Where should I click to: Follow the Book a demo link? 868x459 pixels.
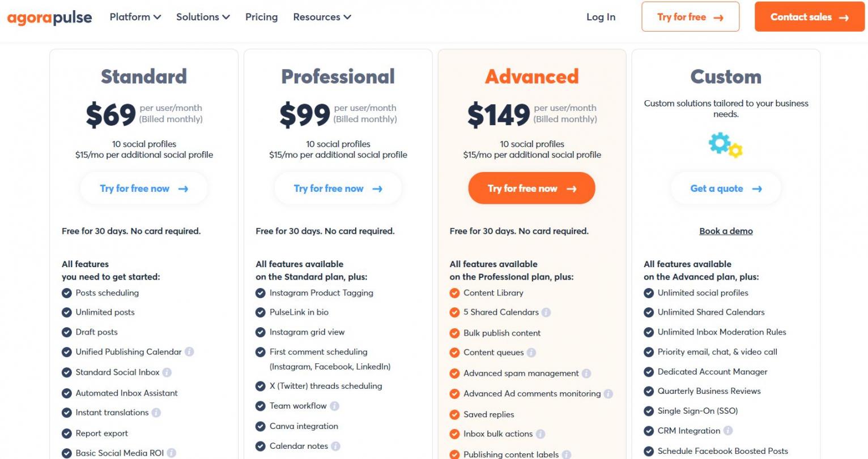(726, 231)
